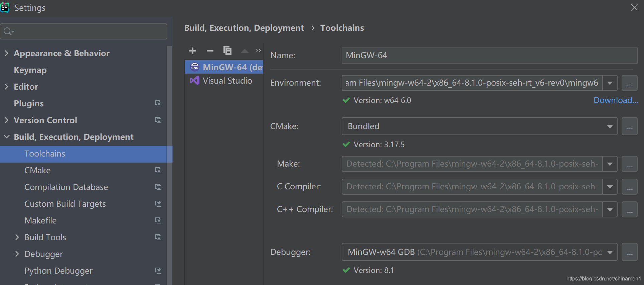Image resolution: width=644 pixels, height=285 pixels.
Task: Click project-level icon beside Compilation Database
Action: point(158,187)
